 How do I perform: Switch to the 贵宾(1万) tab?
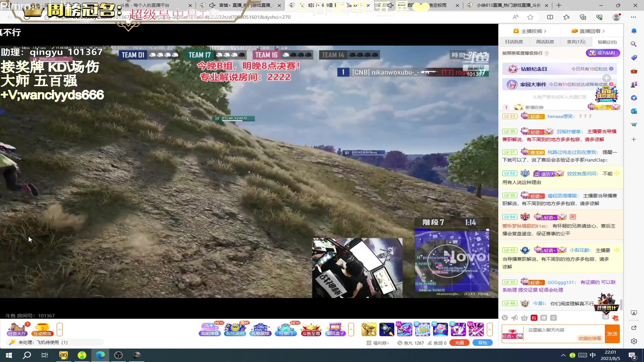point(576,42)
